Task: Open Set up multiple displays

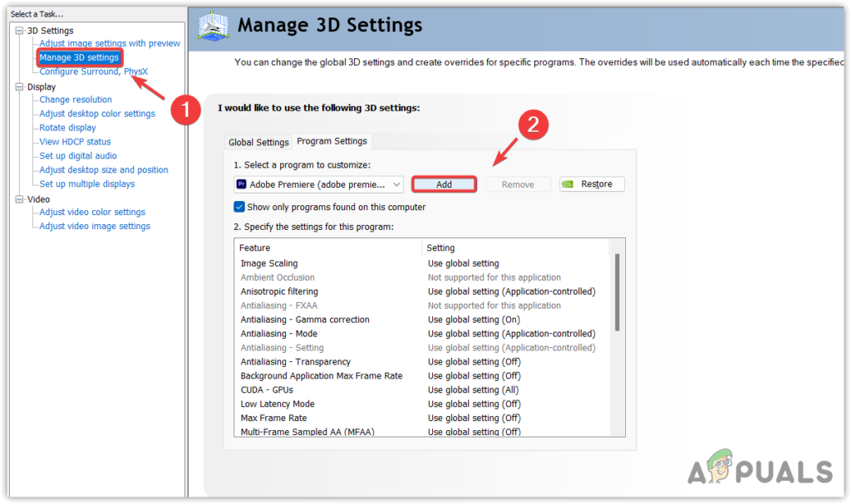Action: (86, 184)
